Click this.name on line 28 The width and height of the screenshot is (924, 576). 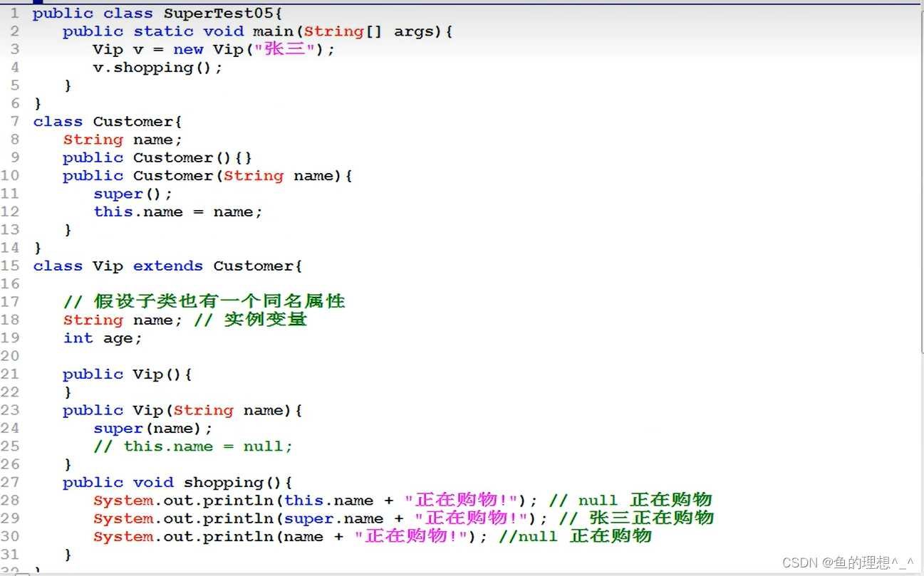pyautogui.click(x=329, y=500)
